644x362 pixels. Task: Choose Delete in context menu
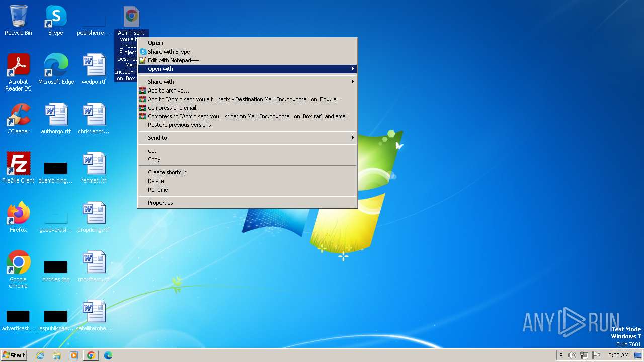point(248,181)
